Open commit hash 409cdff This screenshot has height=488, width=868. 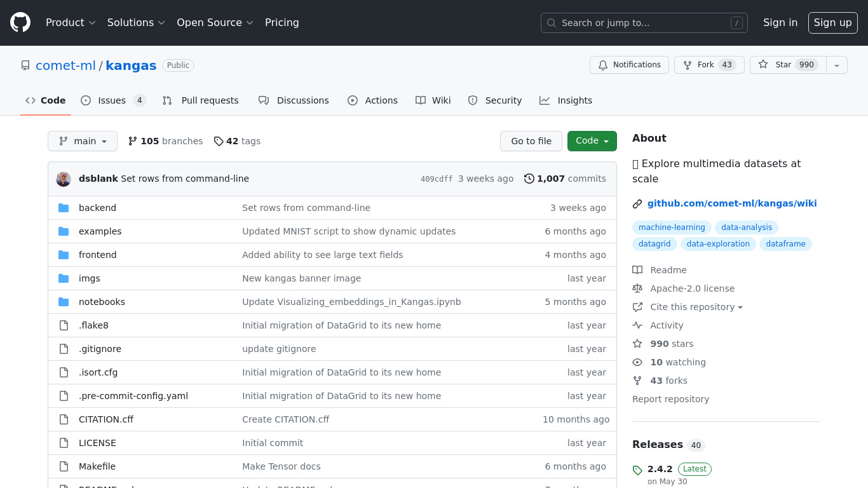(437, 179)
